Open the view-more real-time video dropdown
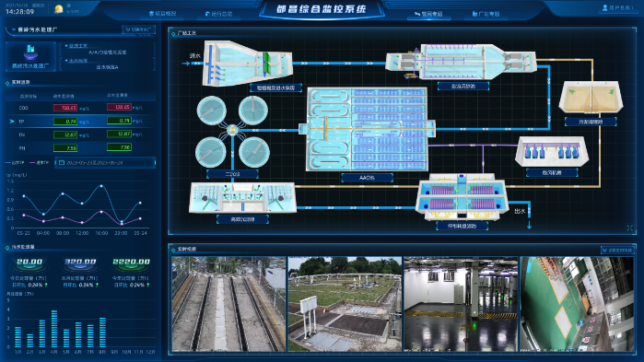The height and width of the screenshot is (362, 644). tap(617, 250)
